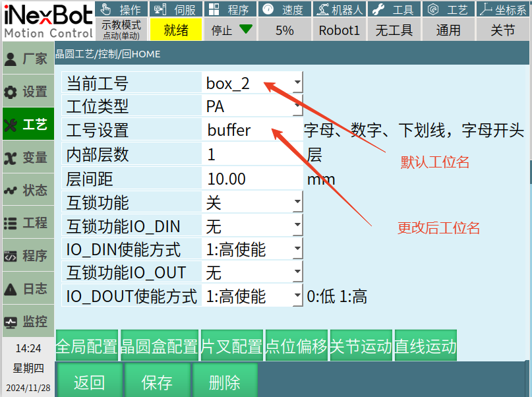Click the 5% speed indicator
The image size is (532, 397).
(285, 30)
